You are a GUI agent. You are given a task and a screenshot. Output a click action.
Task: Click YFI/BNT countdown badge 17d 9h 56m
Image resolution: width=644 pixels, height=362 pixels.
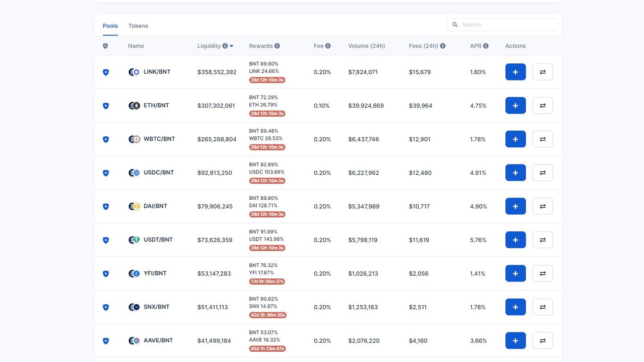[x=267, y=282]
